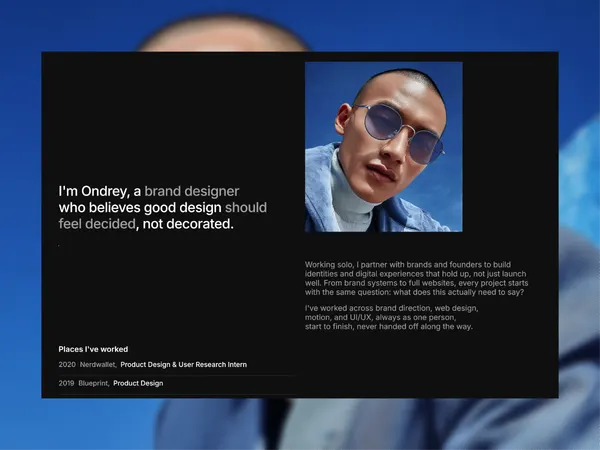This screenshot has height=450, width=600.
Task: Click the paragraph starting "Working solo, I partner"
Action: pos(416,278)
